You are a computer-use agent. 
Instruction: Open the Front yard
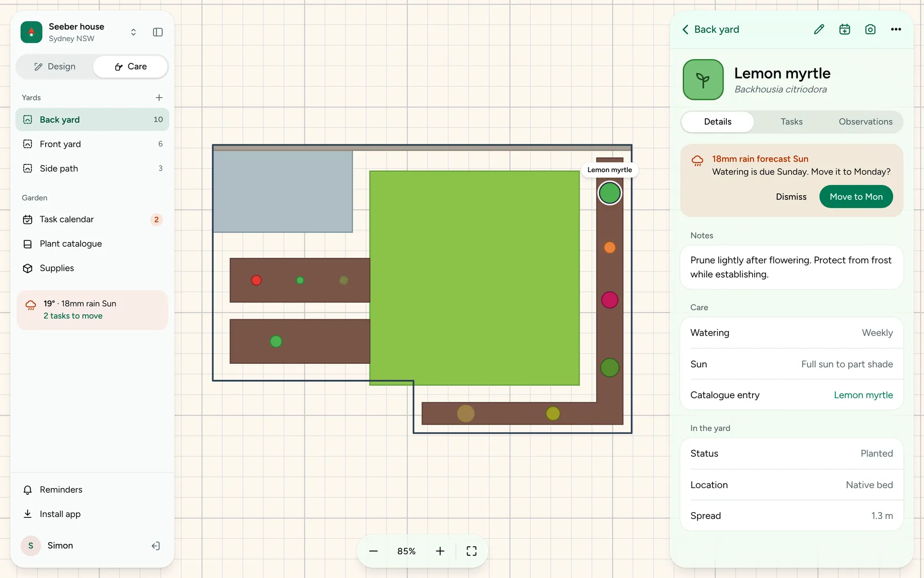tap(92, 144)
